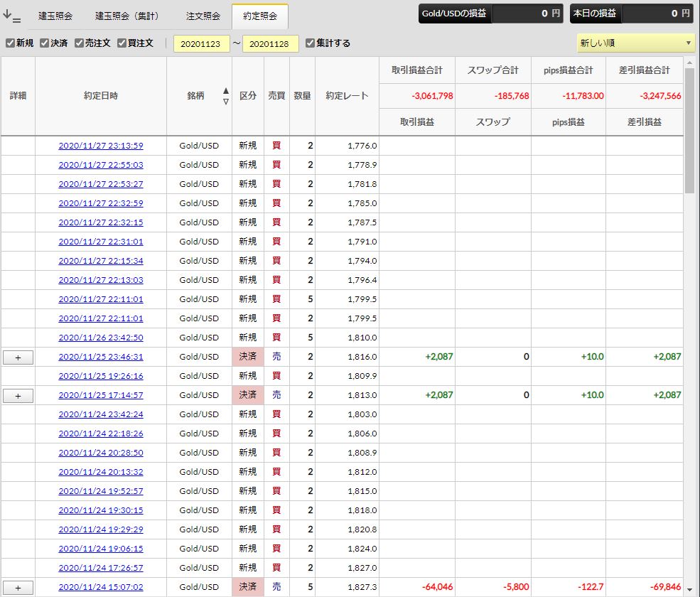
Task: Click 差引損益合計 value -3,247,566
Action: coord(660,96)
